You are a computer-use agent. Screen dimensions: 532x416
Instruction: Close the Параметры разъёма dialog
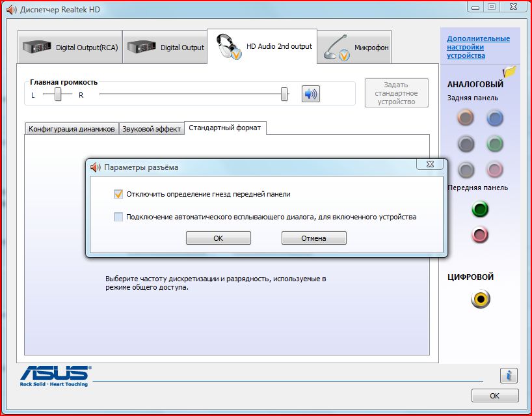(x=430, y=164)
